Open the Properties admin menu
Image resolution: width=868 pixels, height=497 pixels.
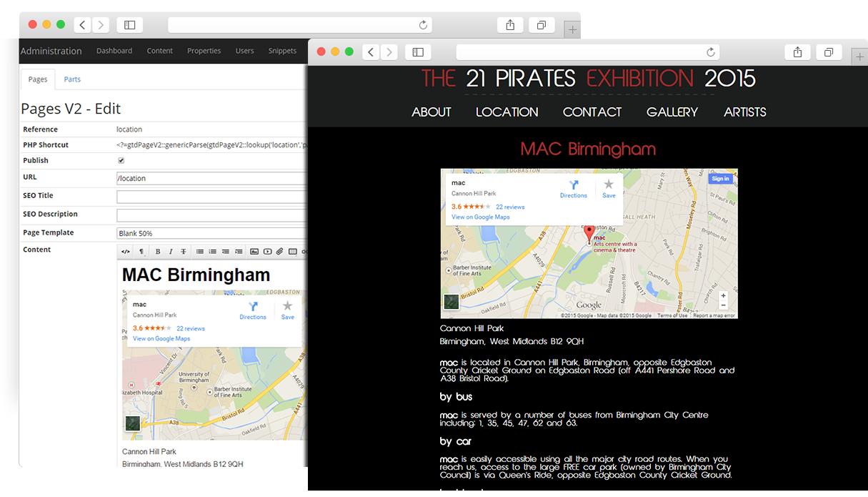coord(204,51)
